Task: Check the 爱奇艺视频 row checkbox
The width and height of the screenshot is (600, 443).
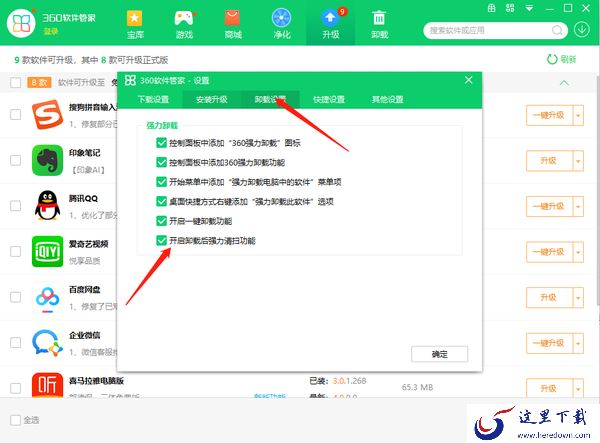Action: tap(16, 251)
